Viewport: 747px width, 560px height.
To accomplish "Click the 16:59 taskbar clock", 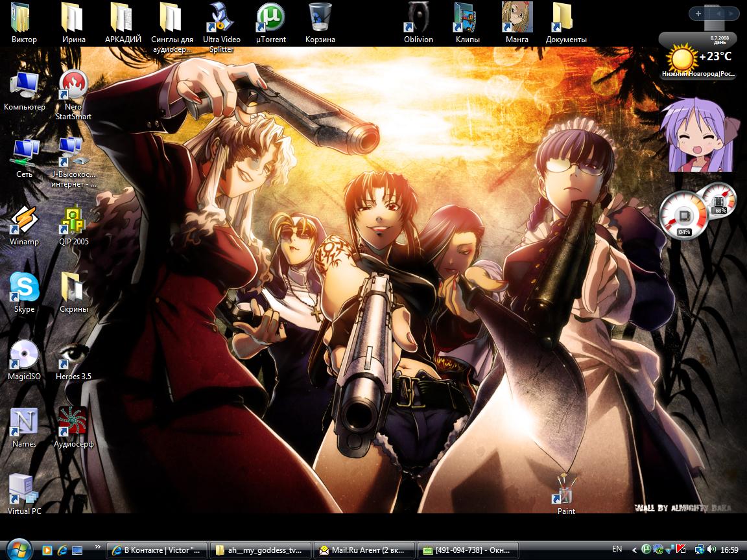I will pos(729,550).
